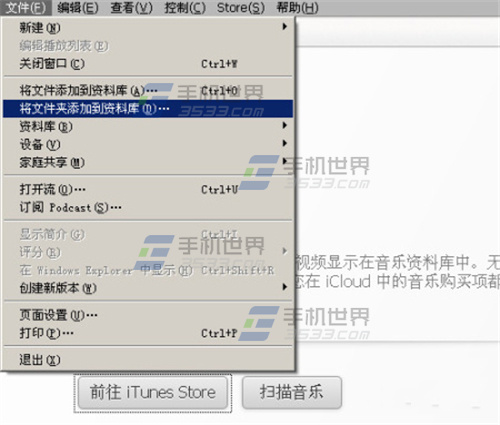Open the 编辑(E) menu

tap(78, 8)
